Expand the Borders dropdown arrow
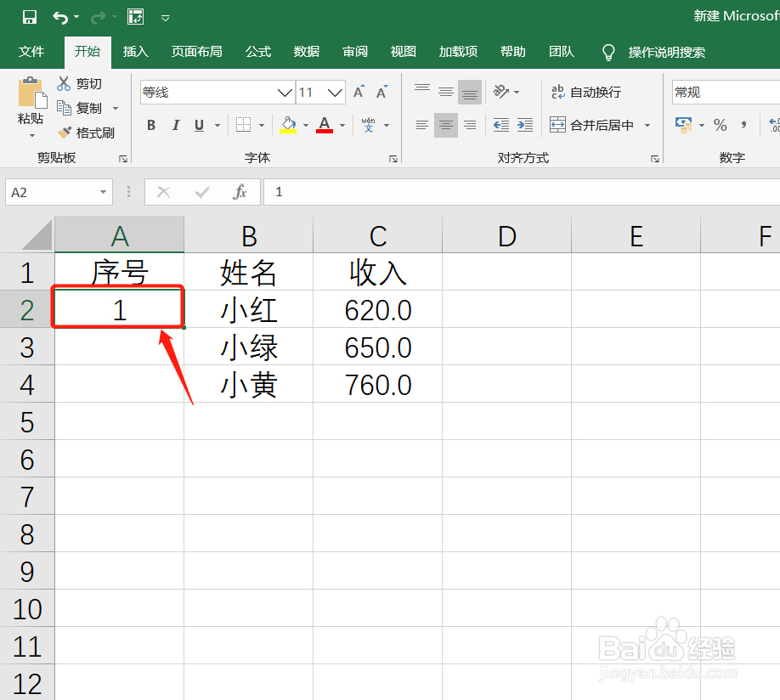The width and height of the screenshot is (780, 700). (x=262, y=126)
